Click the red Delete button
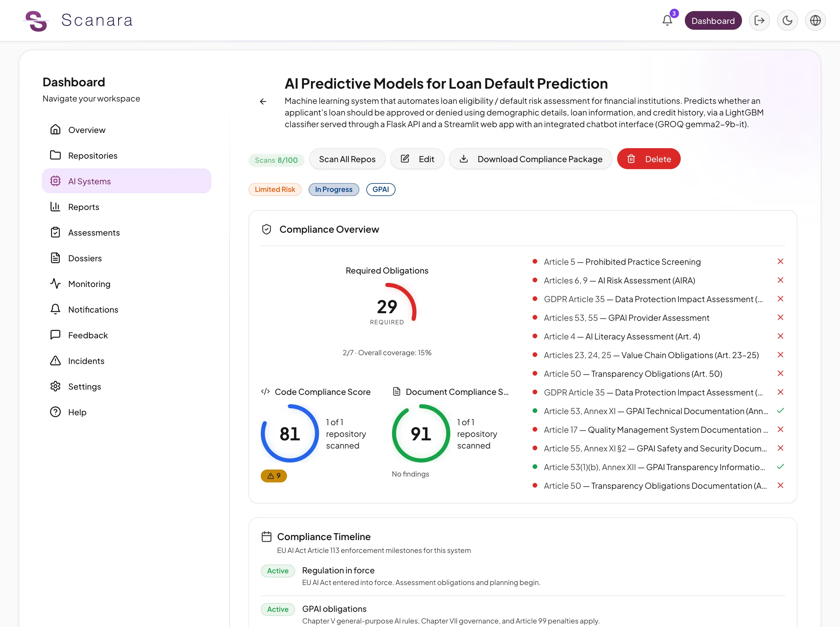Screen dimensions: 840x627 (x=649, y=159)
